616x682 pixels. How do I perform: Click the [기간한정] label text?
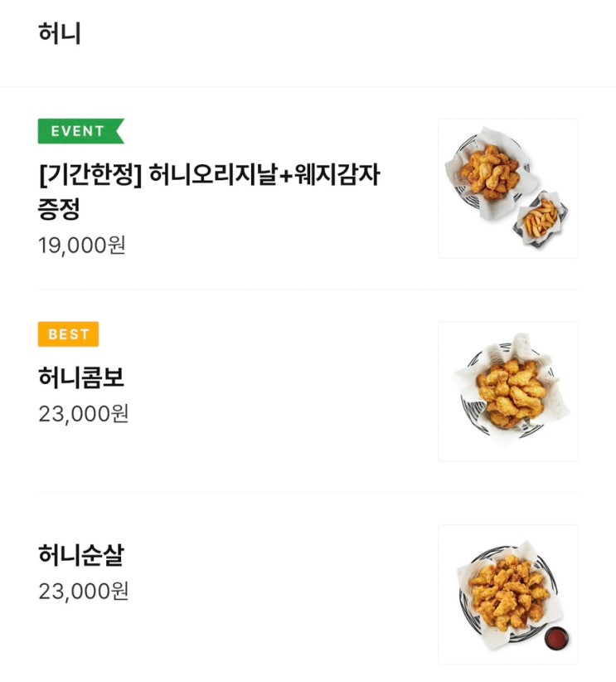point(90,177)
